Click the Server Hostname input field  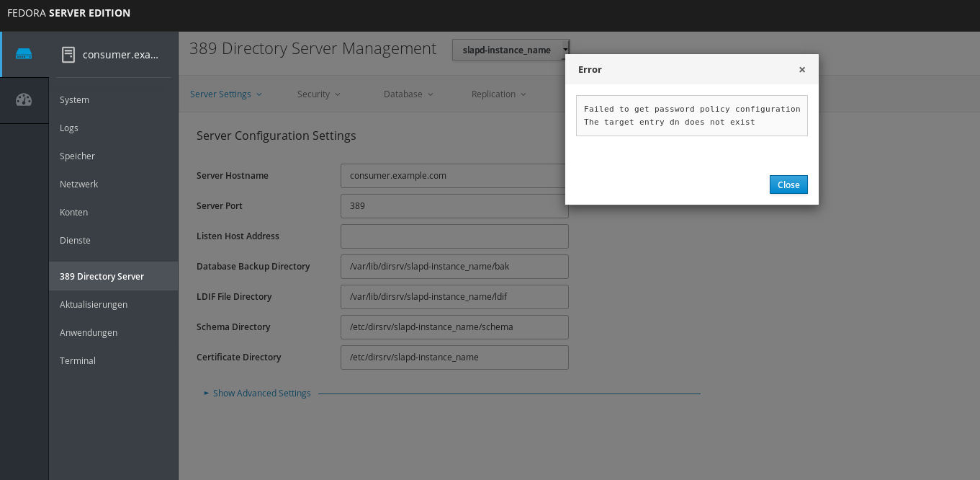[x=454, y=176]
